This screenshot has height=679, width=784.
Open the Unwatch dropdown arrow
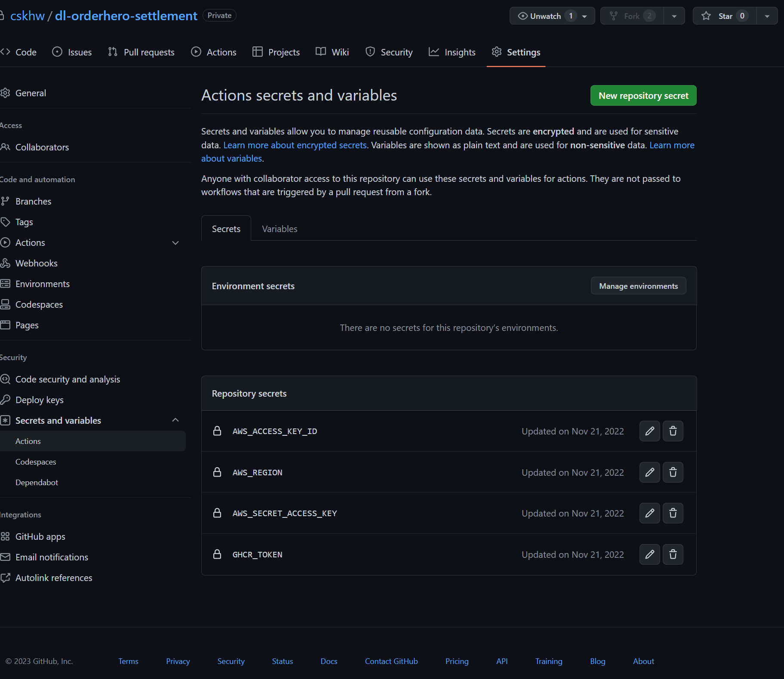(x=584, y=16)
